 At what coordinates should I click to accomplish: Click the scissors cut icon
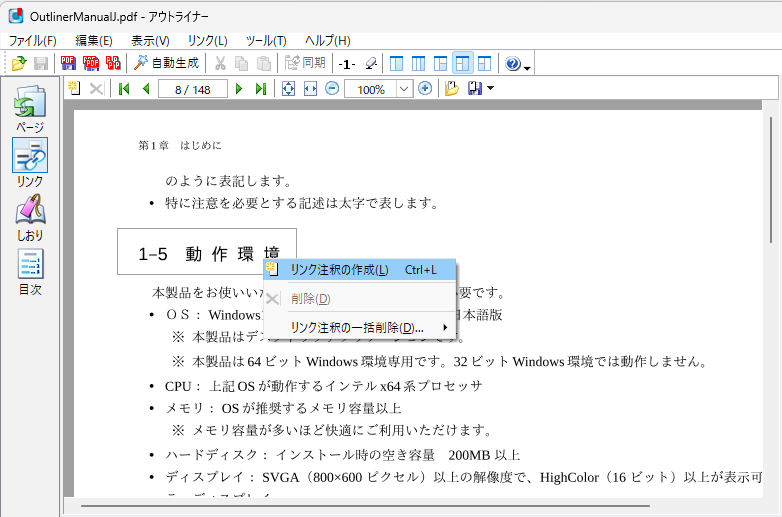220,63
